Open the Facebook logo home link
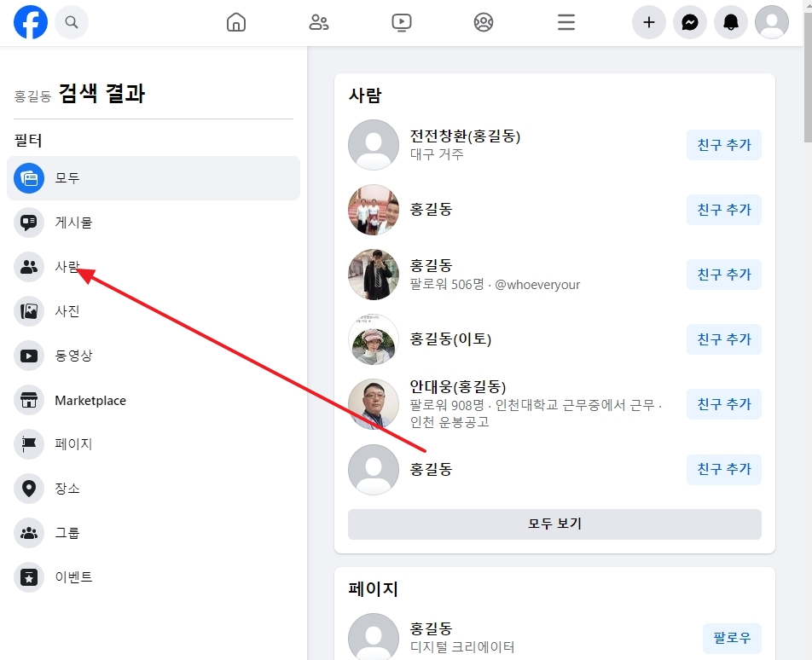Screen dimensions: 812x660 pos(31,22)
